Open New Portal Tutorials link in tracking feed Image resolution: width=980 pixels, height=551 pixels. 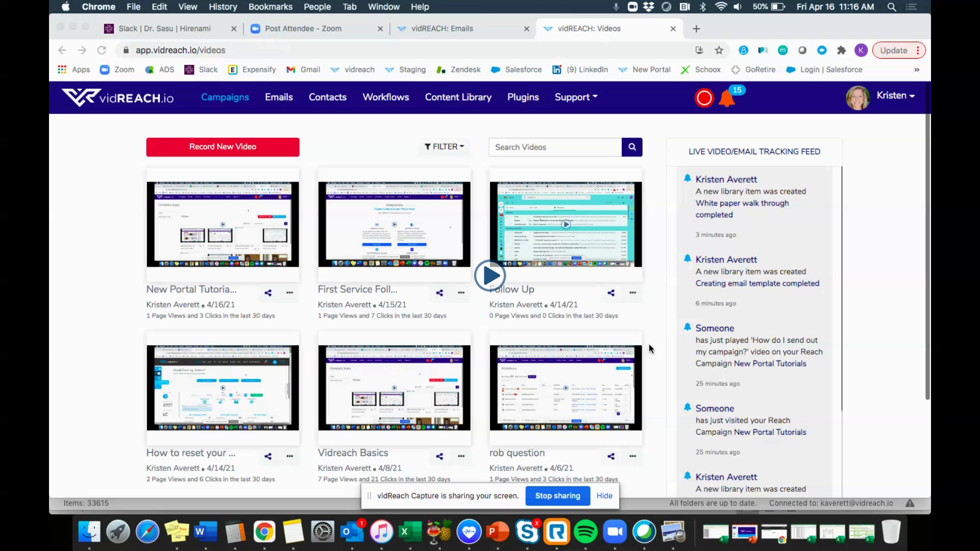(770, 363)
